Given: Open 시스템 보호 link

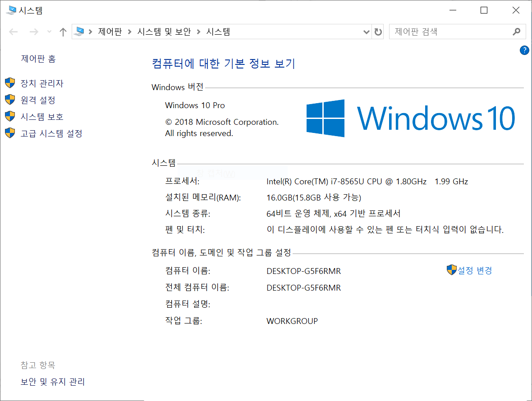Looking at the screenshot, I should (x=42, y=117).
